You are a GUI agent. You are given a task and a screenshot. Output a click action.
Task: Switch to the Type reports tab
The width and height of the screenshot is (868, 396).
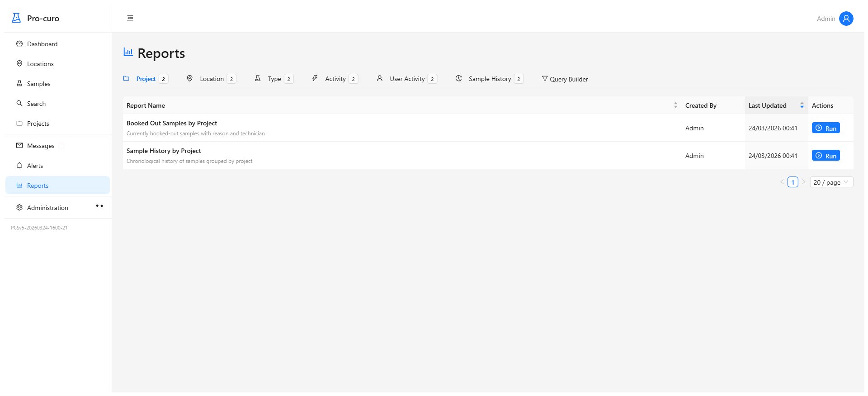274,79
